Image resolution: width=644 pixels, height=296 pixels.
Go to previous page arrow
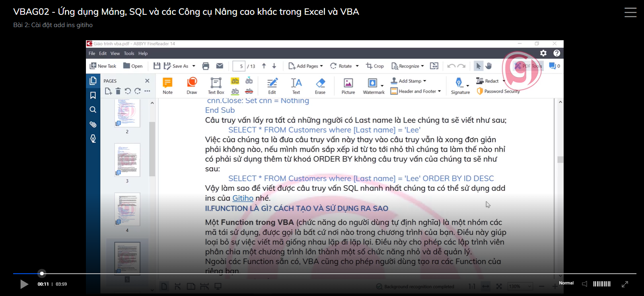(264, 66)
